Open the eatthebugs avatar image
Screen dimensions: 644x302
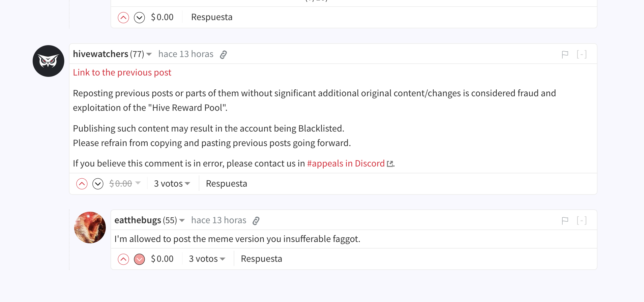pyautogui.click(x=90, y=227)
